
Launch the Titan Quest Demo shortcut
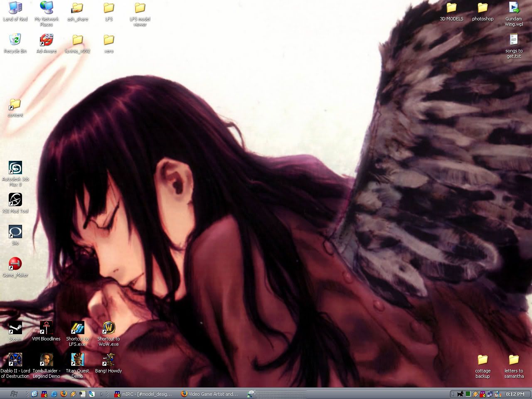tap(77, 365)
